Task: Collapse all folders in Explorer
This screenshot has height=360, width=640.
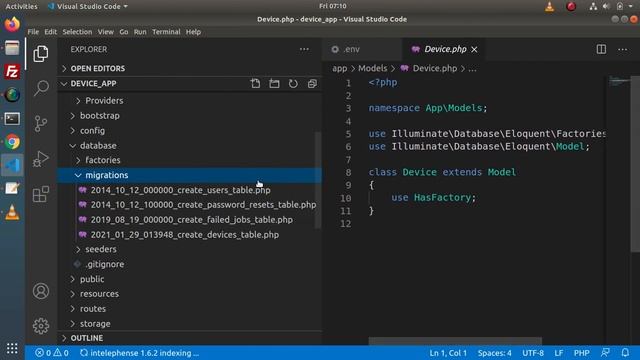Action: (312, 84)
